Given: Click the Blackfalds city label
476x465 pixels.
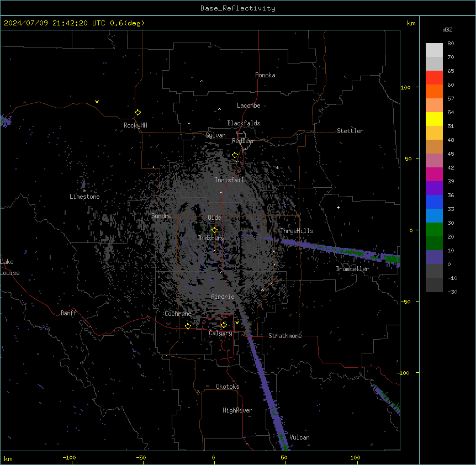Looking at the screenshot, I should pyautogui.click(x=244, y=123).
